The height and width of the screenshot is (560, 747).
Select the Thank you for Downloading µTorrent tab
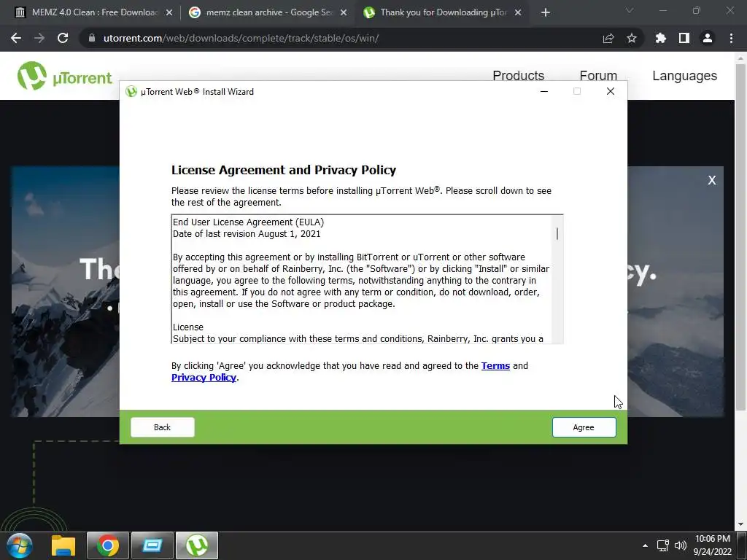[x=443, y=12]
